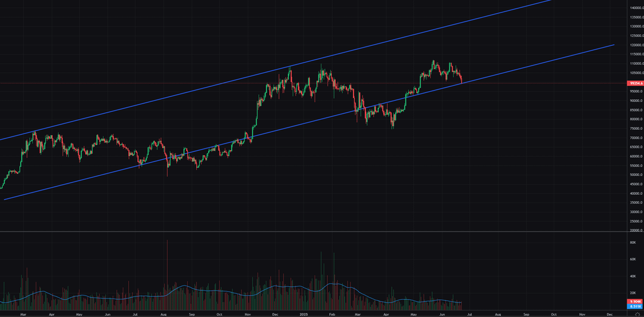Click the 25000.0 price scale label
The width and height of the screenshot is (644, 317).
coord(636,222)
